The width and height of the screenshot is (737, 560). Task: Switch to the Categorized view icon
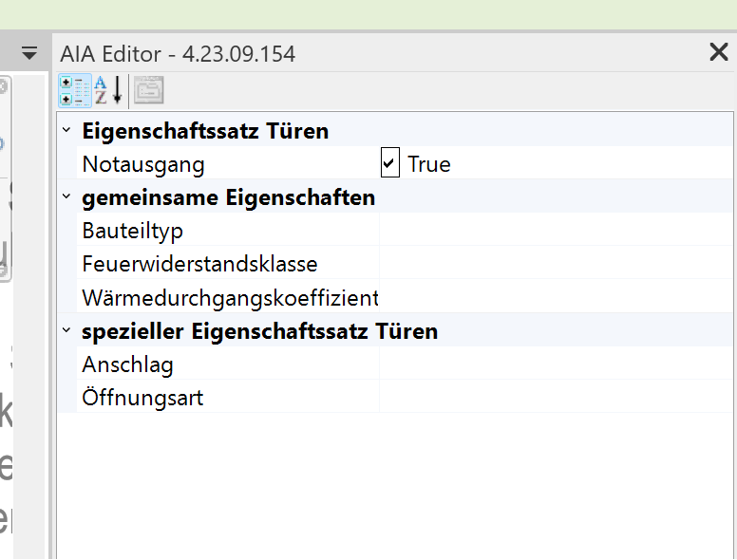tap(76, 90)
